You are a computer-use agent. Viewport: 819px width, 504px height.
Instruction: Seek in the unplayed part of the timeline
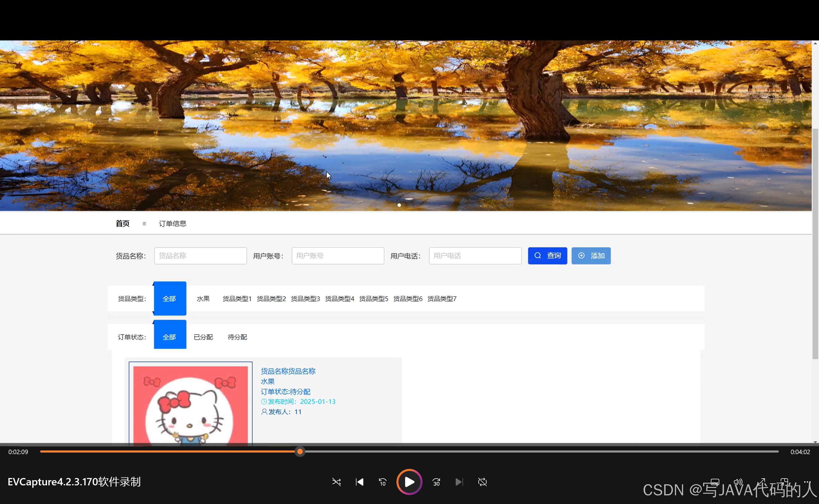542,452
